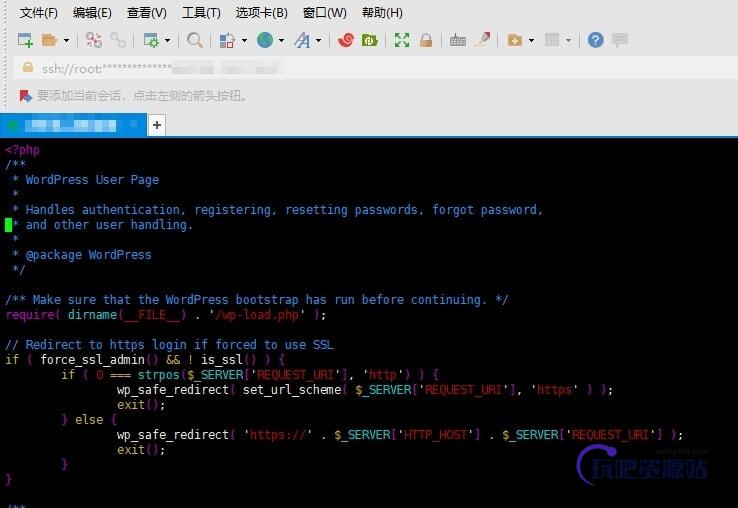Viewport: 738px width, 508px height.
Task: Click the "'https://'" string in code
Action: tap(278, 435)
